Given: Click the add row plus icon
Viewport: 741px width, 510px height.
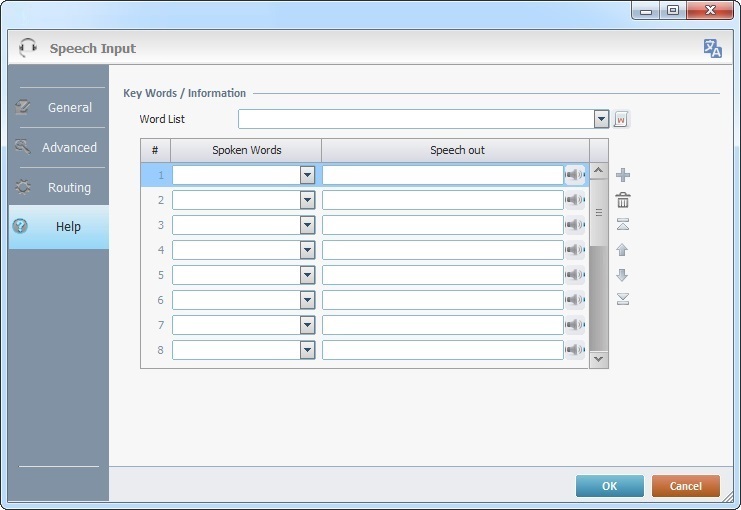Looking at the screenshot, I should coord(623,175).
